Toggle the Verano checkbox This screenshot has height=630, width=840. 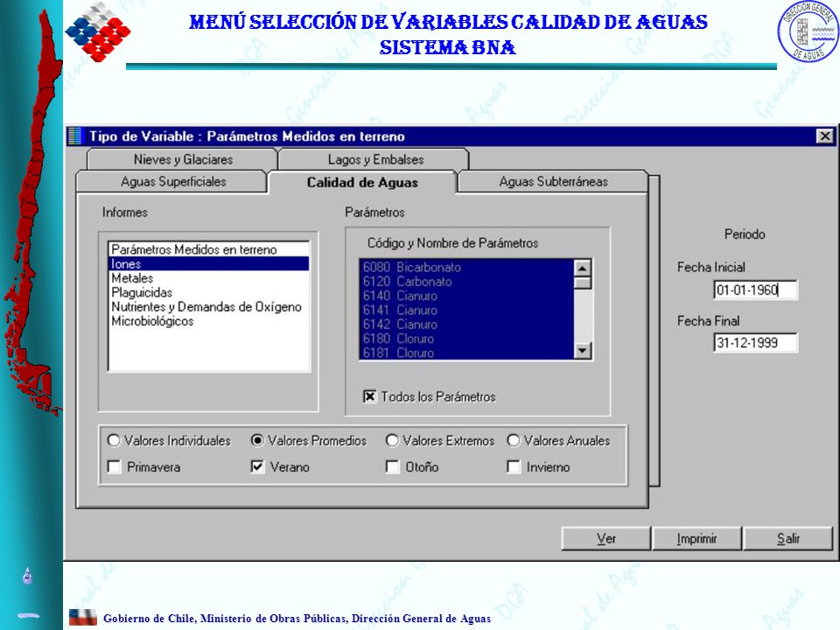(x=257, y=466)
